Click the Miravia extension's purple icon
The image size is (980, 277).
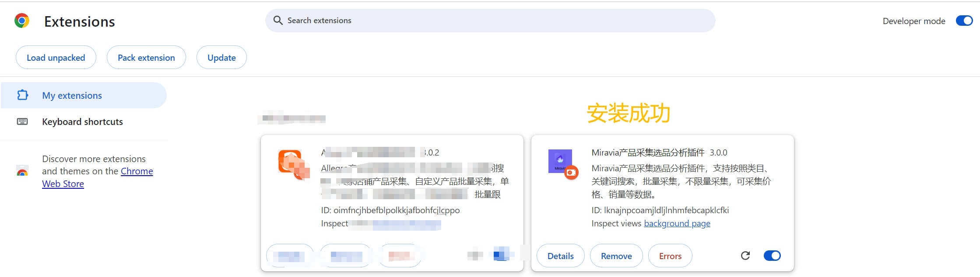tap(560, 161)
